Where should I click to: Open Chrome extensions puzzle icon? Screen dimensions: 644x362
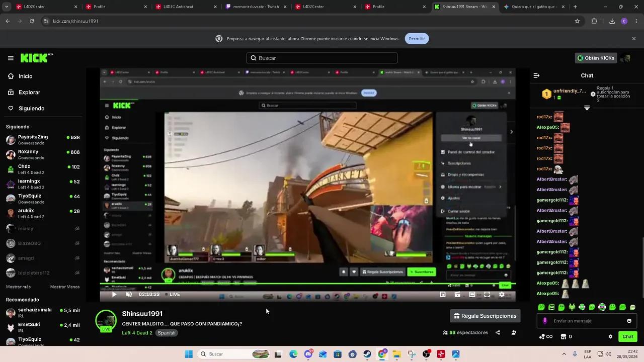(594, 21)
